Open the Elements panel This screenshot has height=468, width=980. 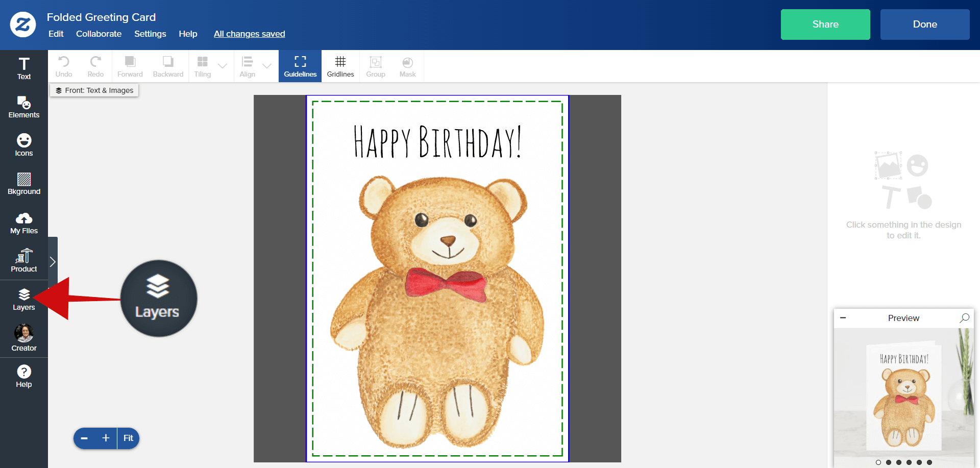(24, 107)
